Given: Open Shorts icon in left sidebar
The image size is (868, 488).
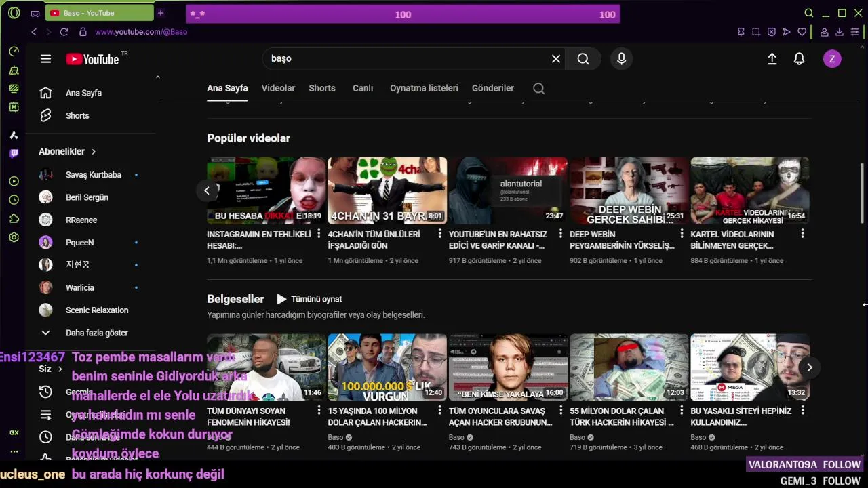Looking at the screenshot, I should (45, 115).
